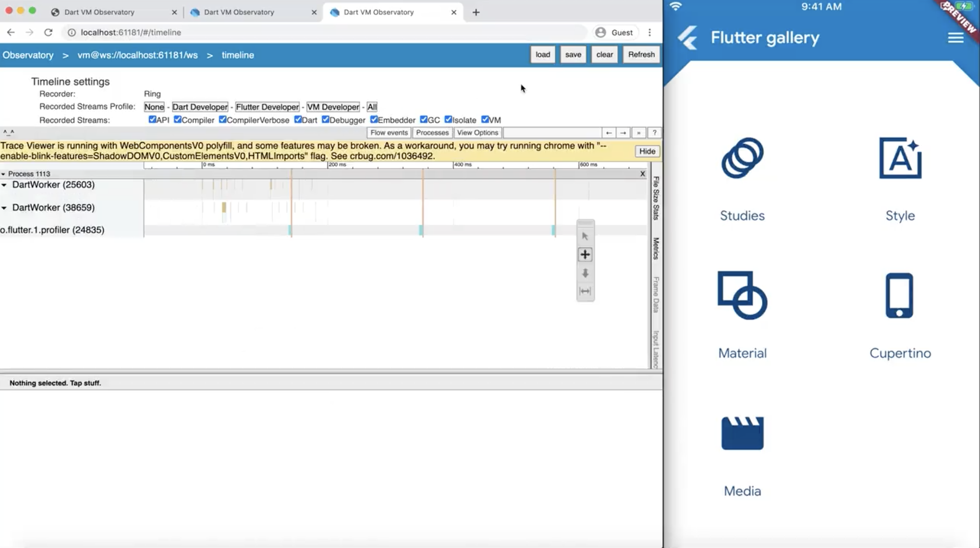The image size is (980, 548).
Task: Collapse the Process 1113 section
Action: [x=4, y=174]
